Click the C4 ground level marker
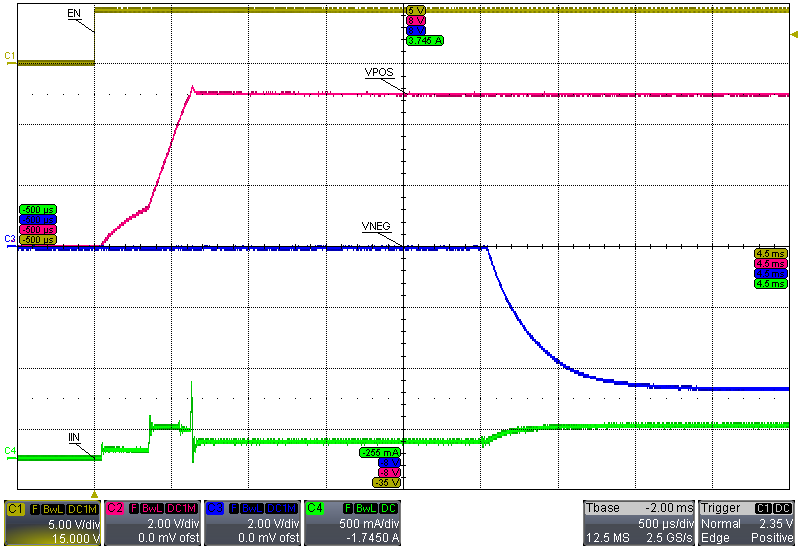800x547 pixels. (x=10, y=451)
